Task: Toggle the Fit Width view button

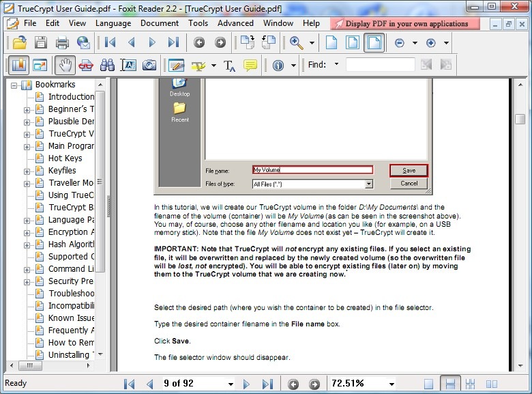Action: [374, 42]
